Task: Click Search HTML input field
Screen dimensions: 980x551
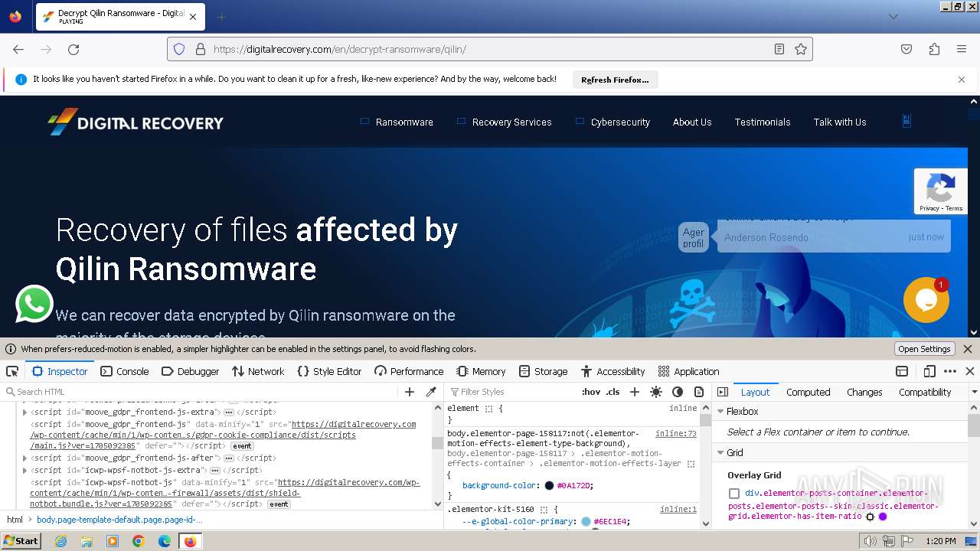Action: pos(199,392)
